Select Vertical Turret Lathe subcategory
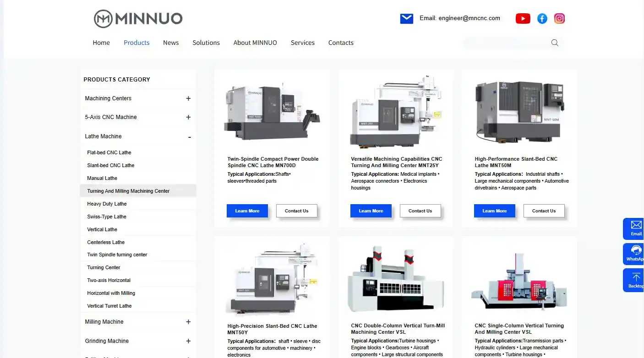The height and width of the screenshot is (358, 644). [x=109, y=306]
